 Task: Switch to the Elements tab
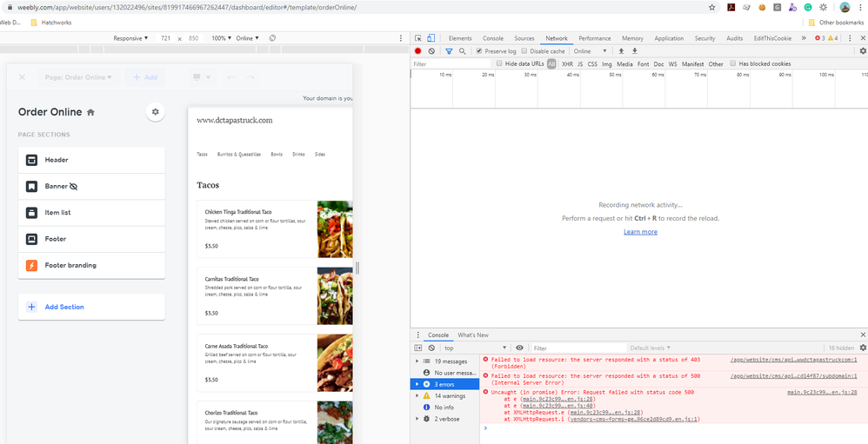[459, 38]
